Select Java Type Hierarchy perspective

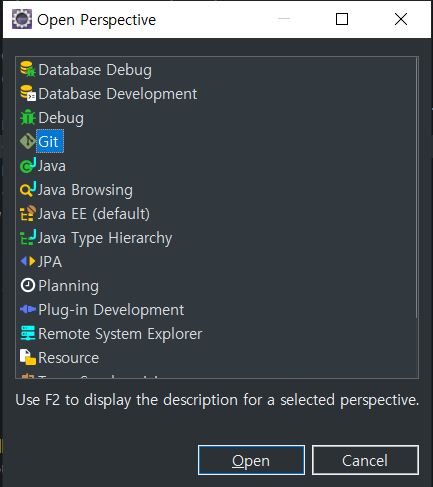tap(105, 238)
